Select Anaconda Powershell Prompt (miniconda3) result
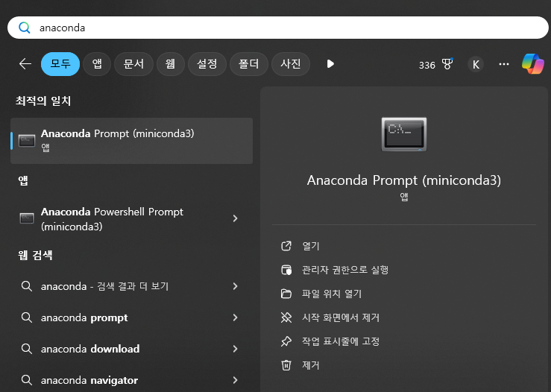The image size is (551, 392). coord(131,219)
